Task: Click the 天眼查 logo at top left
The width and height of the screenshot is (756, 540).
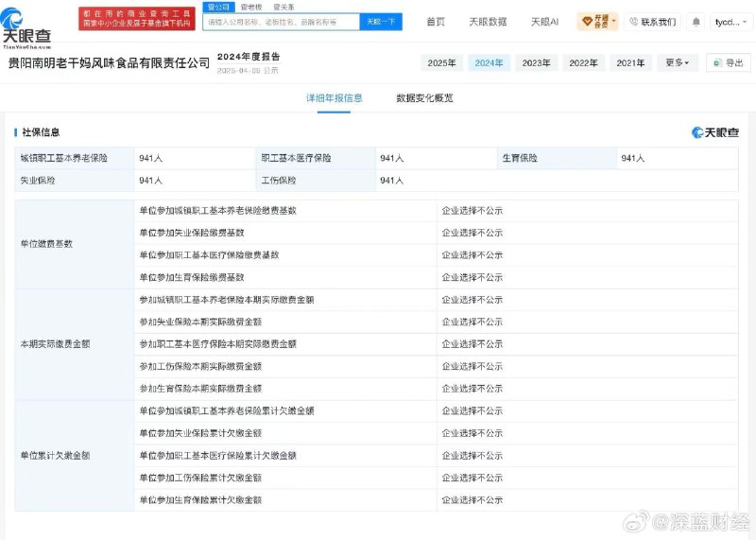Action: [x=26, y=28]
